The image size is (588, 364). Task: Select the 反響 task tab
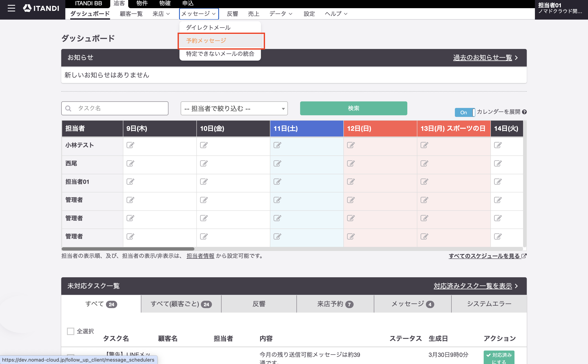259,304
